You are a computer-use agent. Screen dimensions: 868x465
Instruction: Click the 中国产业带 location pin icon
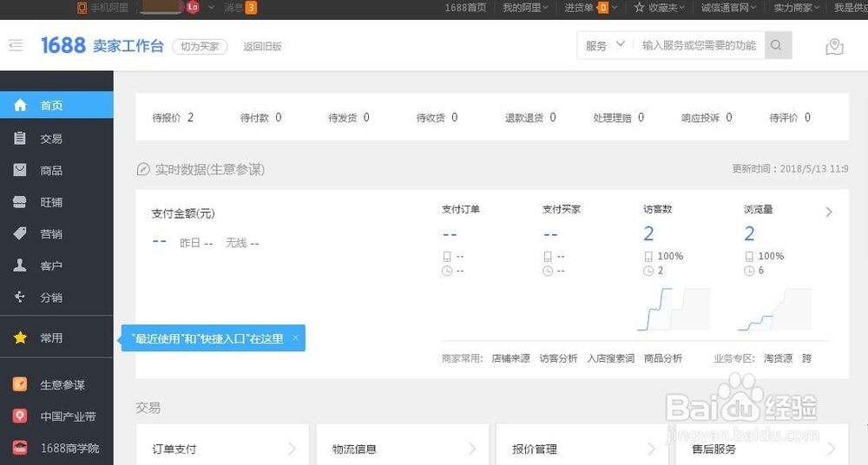tap(20, 416)
